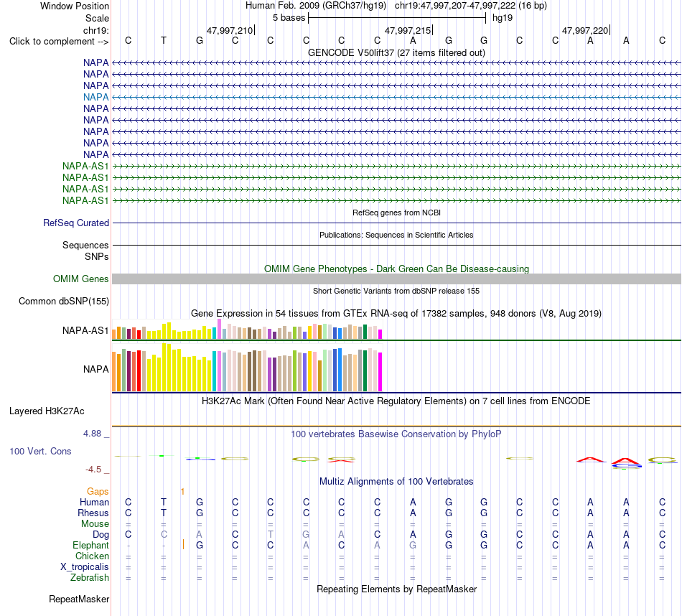Click the -4.5 PhyloP lower scale value

coord(93,470)
